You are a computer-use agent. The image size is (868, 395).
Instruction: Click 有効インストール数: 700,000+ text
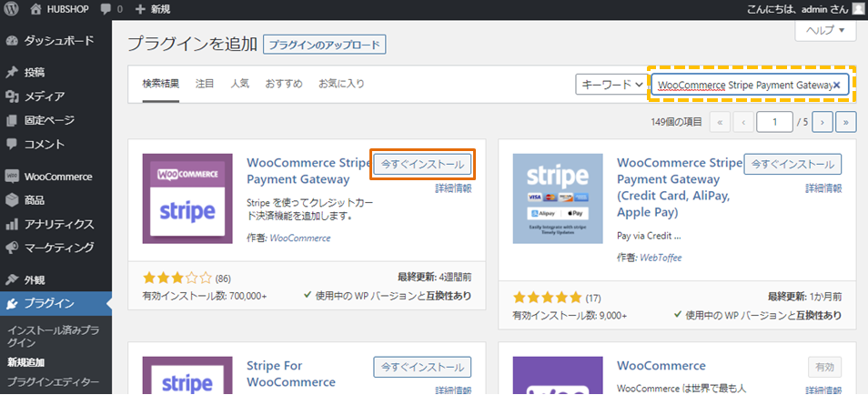[x=205, y=296]
